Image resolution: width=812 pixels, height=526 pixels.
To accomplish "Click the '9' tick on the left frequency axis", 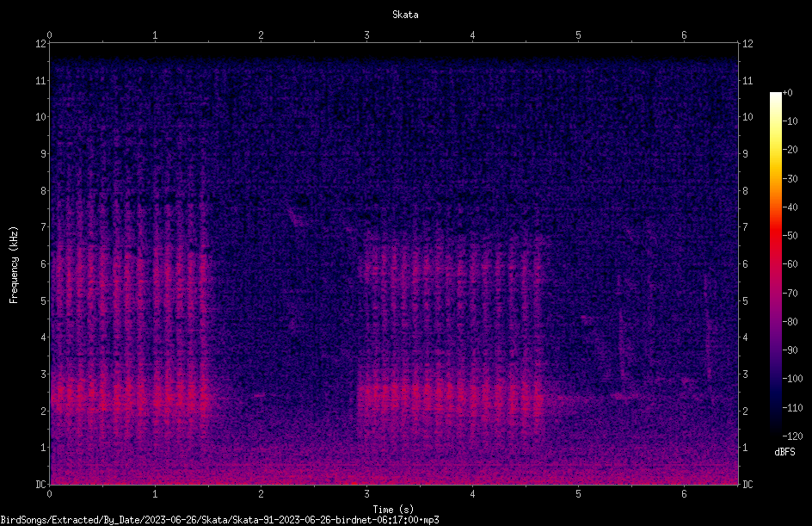I will pos(44,154).
